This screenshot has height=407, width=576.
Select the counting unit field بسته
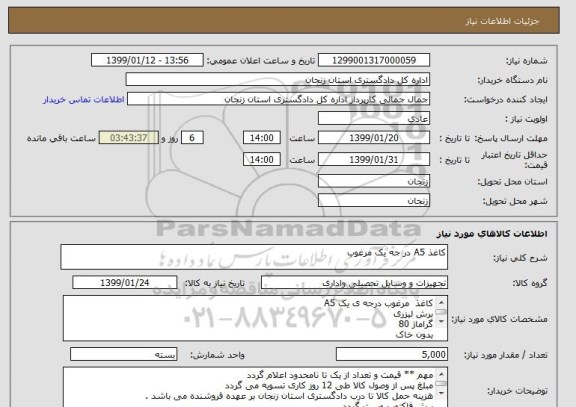(123, 354)
